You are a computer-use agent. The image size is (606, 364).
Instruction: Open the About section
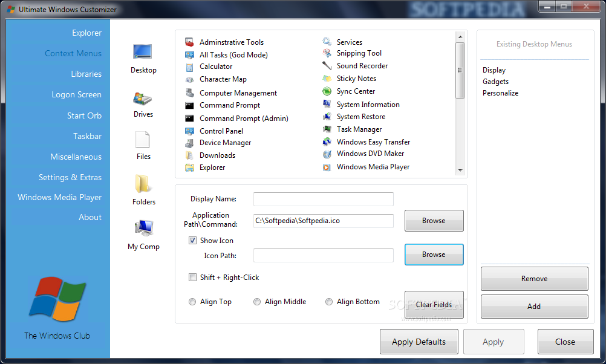click(90, 217)
